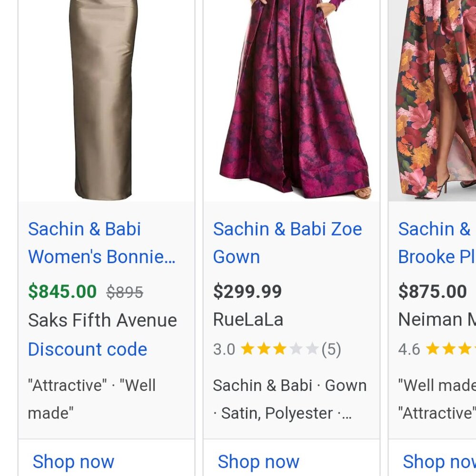Shop now for the Bonnie gown
The image size is (476, 476).
[73, 461]
